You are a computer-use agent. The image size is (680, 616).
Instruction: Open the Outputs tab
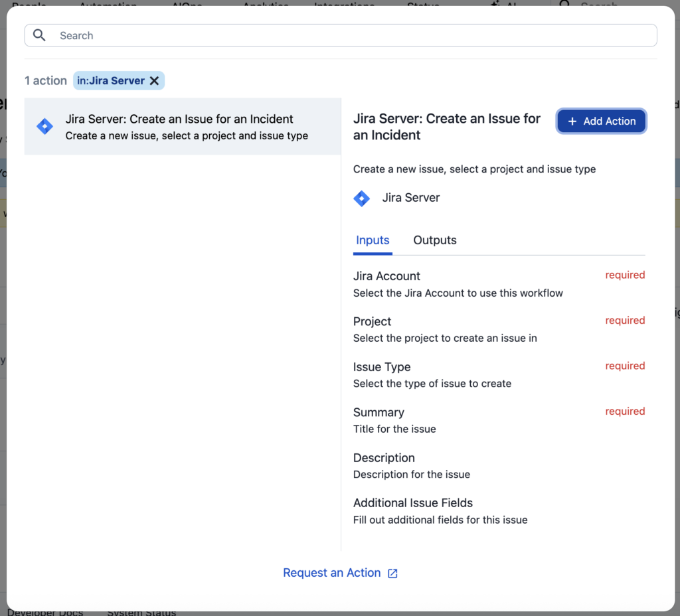click(x=435, y=240)
